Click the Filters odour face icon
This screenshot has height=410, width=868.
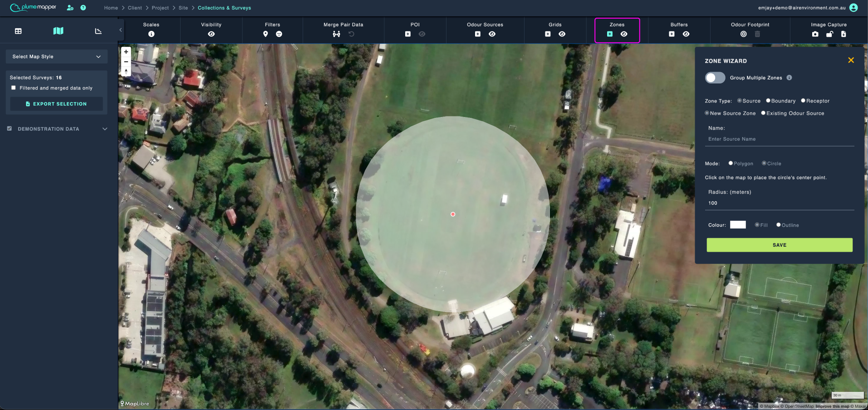pyautogui.click(x=279, y=34)
